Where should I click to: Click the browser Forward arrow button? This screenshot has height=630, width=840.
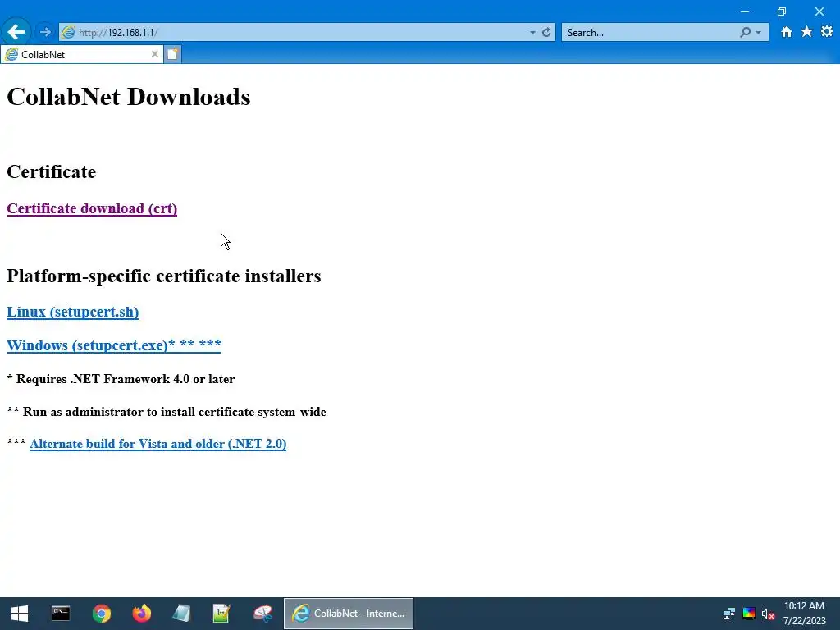[x=45, y=32]
